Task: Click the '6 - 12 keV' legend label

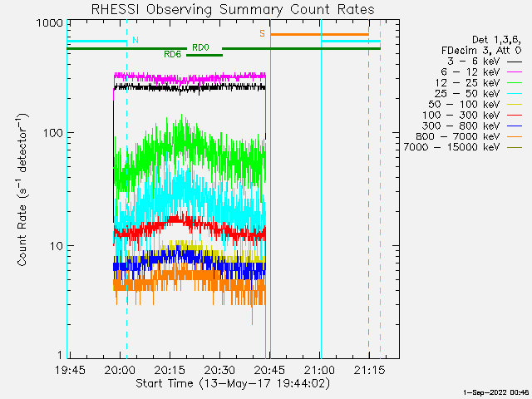Action: pyautogui.click(x=470, y=72)
